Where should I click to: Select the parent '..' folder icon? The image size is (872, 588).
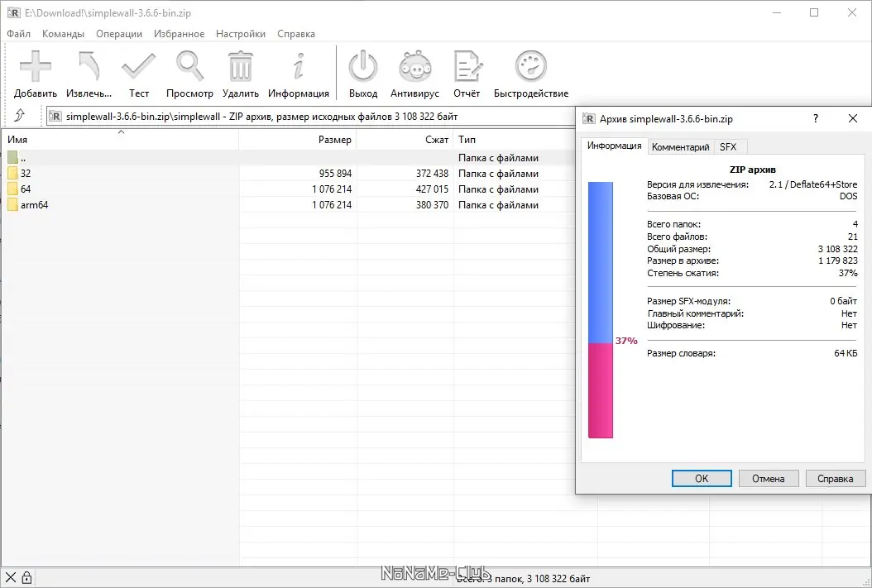point(12,158)
